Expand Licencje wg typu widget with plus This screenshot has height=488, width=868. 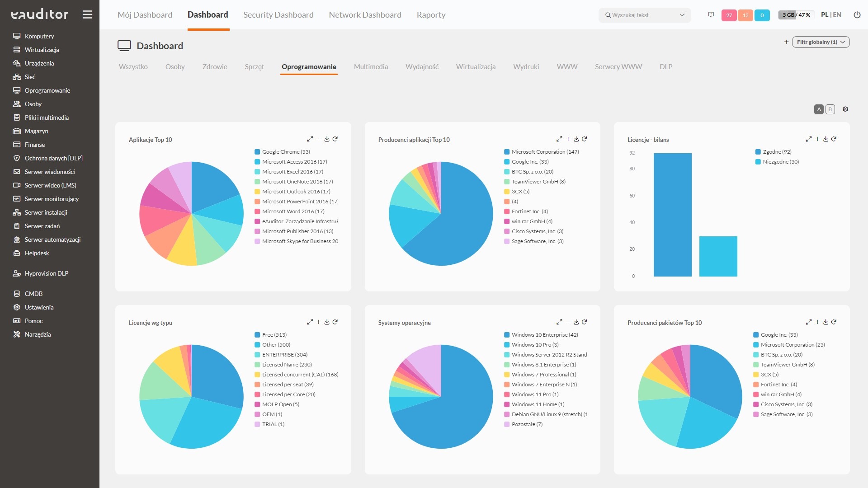click(x=318, y=322)
